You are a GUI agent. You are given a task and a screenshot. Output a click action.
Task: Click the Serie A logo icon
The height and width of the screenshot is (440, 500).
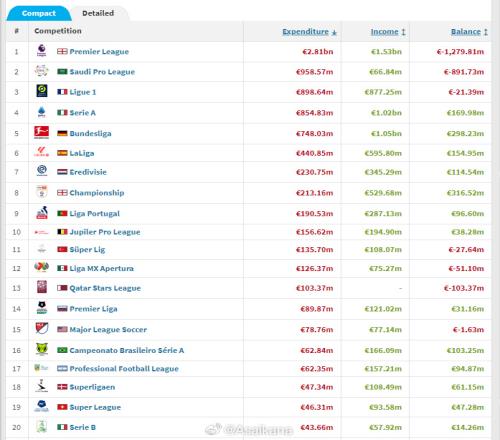pyautogui.click(x=42, y=112)
